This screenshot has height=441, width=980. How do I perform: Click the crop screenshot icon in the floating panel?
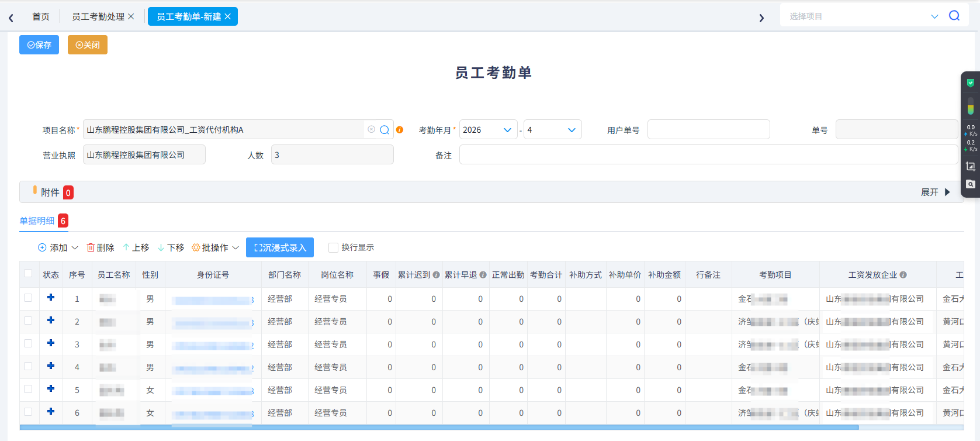point(971,166)
